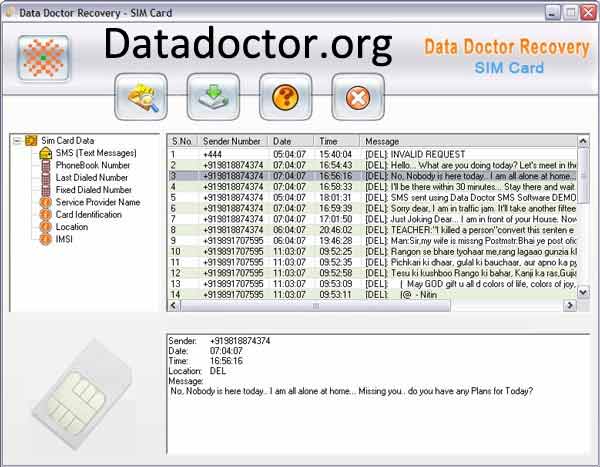Close the Data Doctor Recovery window
Viewport: 600px width, 467px height.
point(588,13)
